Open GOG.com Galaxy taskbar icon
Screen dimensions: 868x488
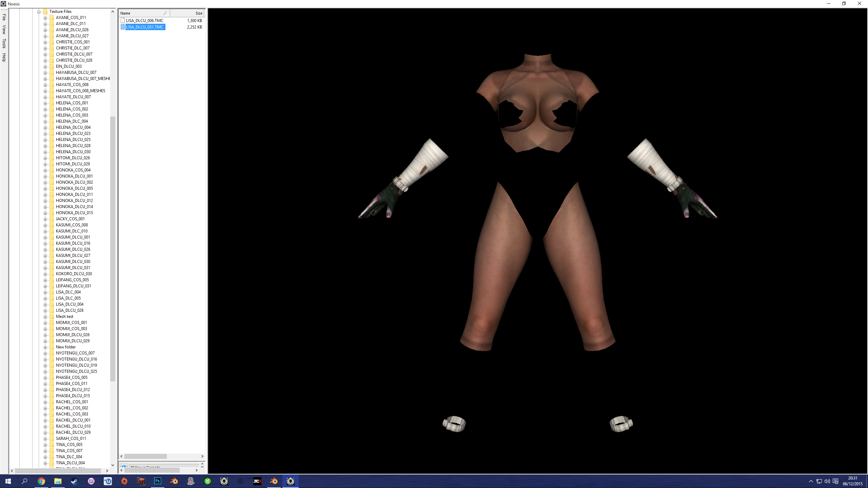point(91,481)
